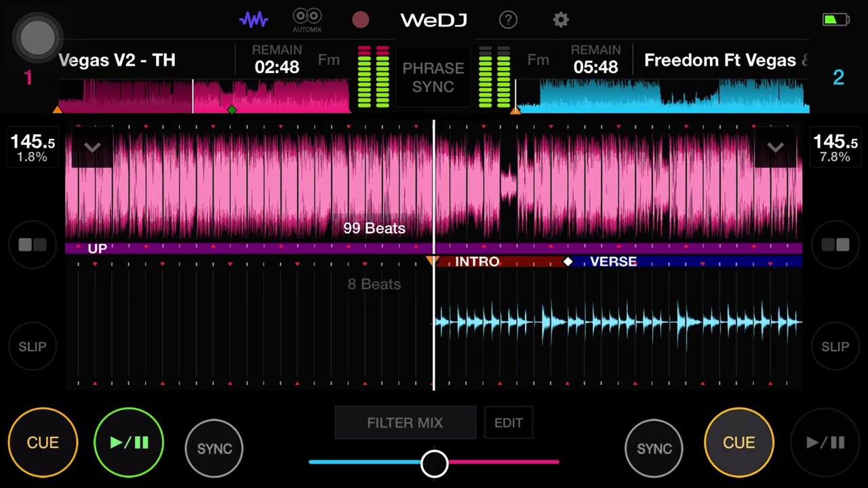Tap deck 2 BPM 145.5 display
868x488 pixels.
click(x=835, y=142)
